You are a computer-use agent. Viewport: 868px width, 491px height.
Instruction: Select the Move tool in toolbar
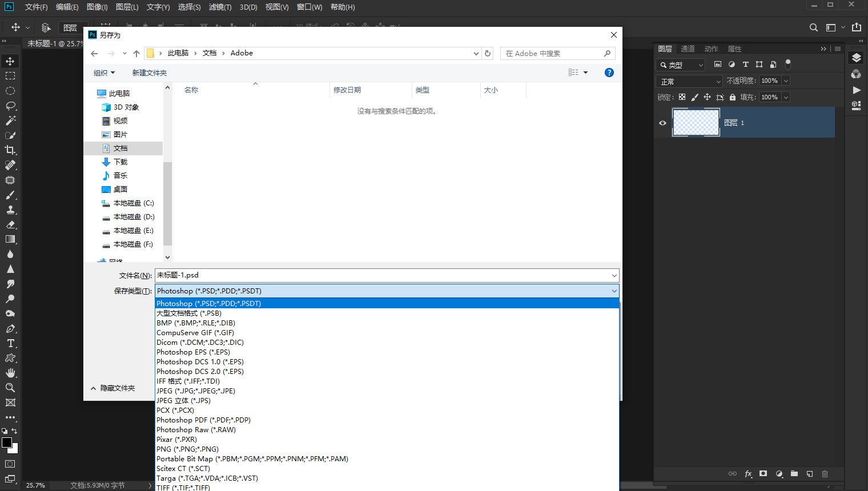point(10,61)
